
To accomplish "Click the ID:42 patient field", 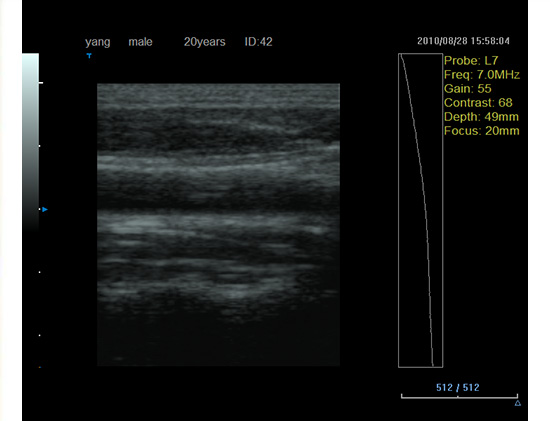I will coord(259,42).
